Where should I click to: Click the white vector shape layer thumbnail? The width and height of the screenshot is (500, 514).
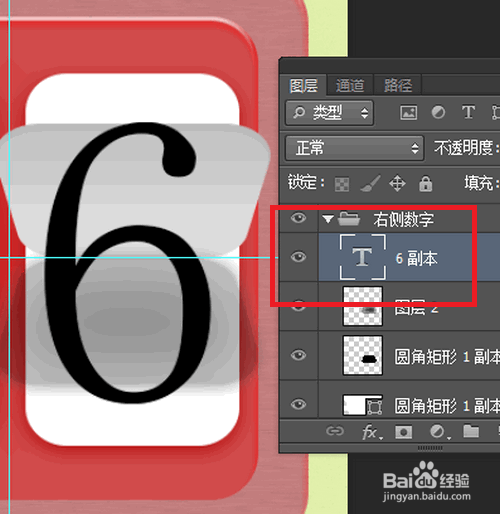(363, 405)
